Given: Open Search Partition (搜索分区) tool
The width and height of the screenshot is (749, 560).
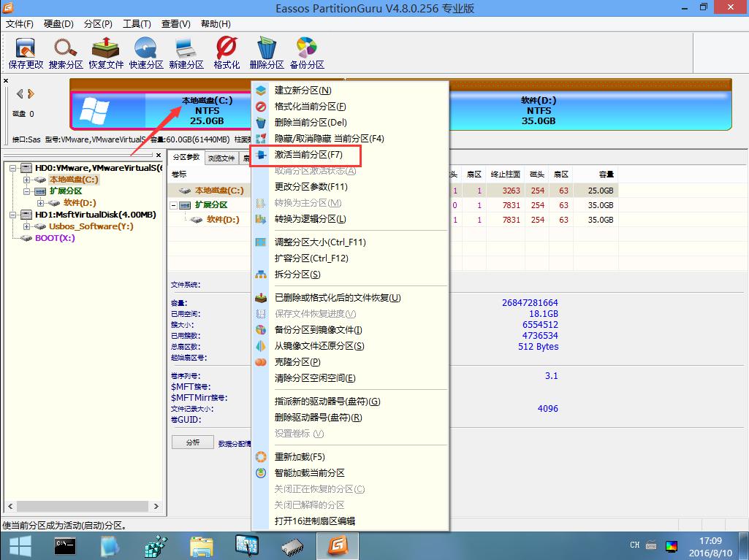Looking at the screenshot, I should (x=66, y=53).
